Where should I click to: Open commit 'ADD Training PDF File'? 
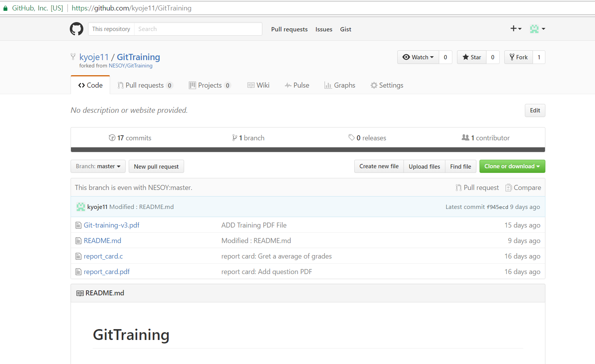coord(254,225)
